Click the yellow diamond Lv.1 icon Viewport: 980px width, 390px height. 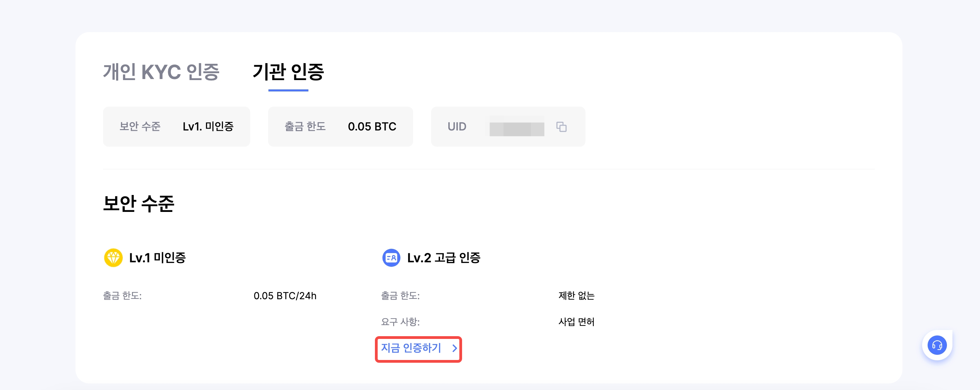pos(113,258)
